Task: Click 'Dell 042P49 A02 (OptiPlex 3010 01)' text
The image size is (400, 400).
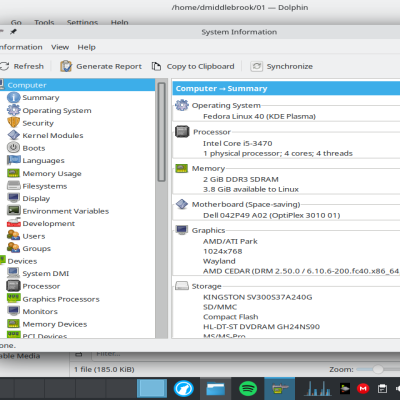Action: point(272,215)
